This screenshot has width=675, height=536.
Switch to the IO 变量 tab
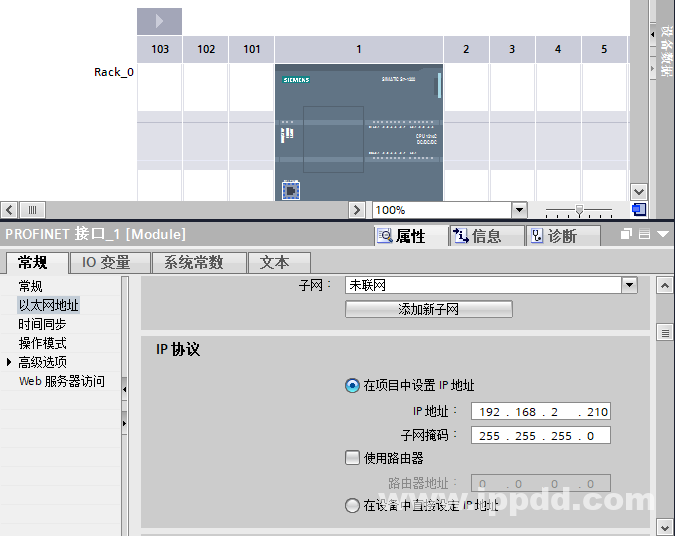110,263
